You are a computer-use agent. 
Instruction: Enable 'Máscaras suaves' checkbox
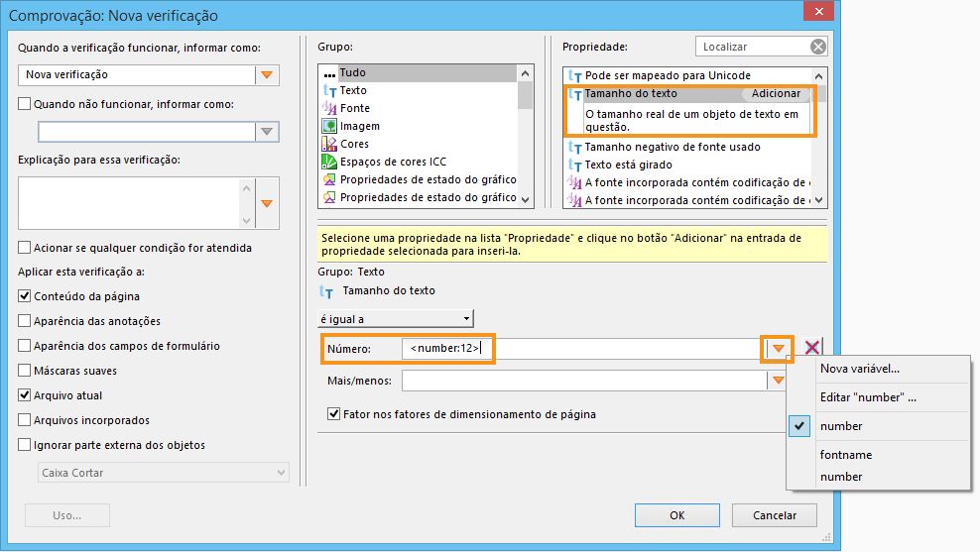click(x=25, y=371)
